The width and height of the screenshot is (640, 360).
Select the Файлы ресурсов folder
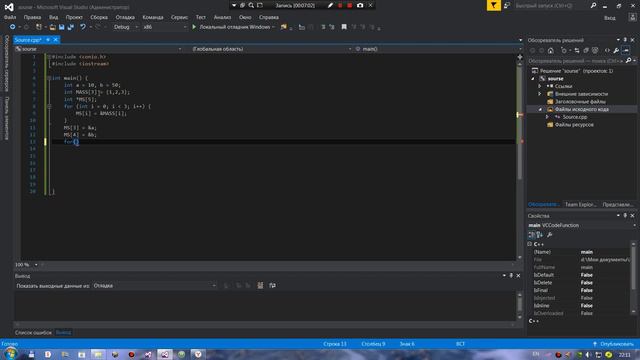click(574, 125)
